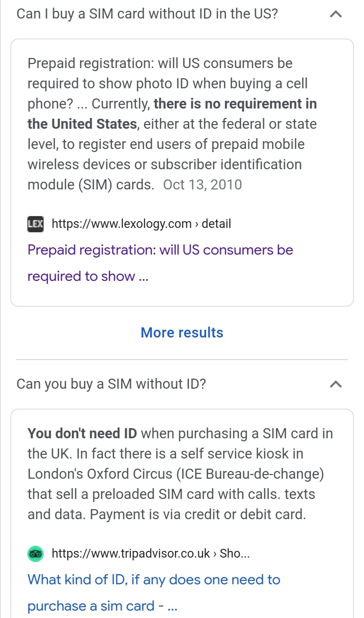Click the 'Prepaid registration' snippet opening sentence
The width and height of the screenshot is (364, 618).
pos(160,63)
